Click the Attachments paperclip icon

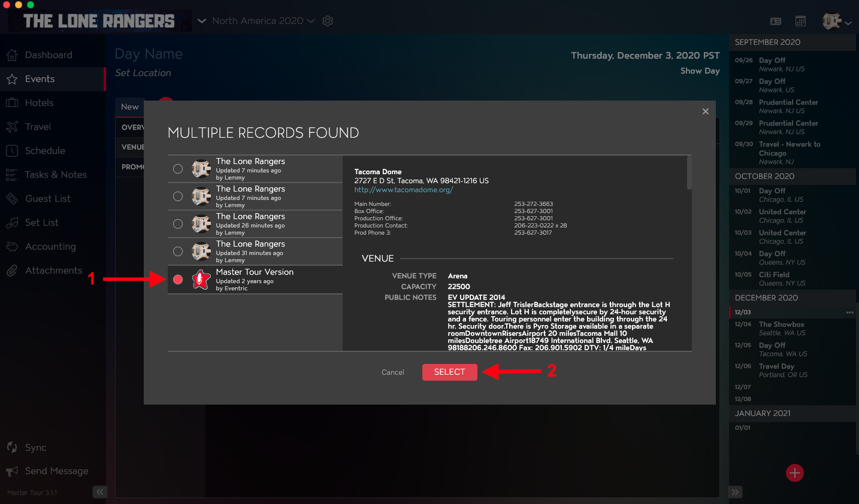(12, 271)
